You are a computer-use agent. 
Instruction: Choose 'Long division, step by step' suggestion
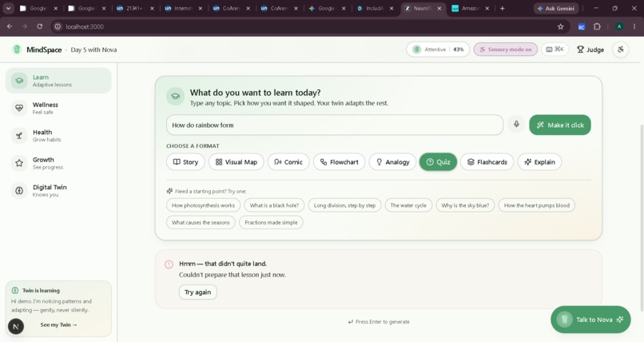(x=344, y=205)
